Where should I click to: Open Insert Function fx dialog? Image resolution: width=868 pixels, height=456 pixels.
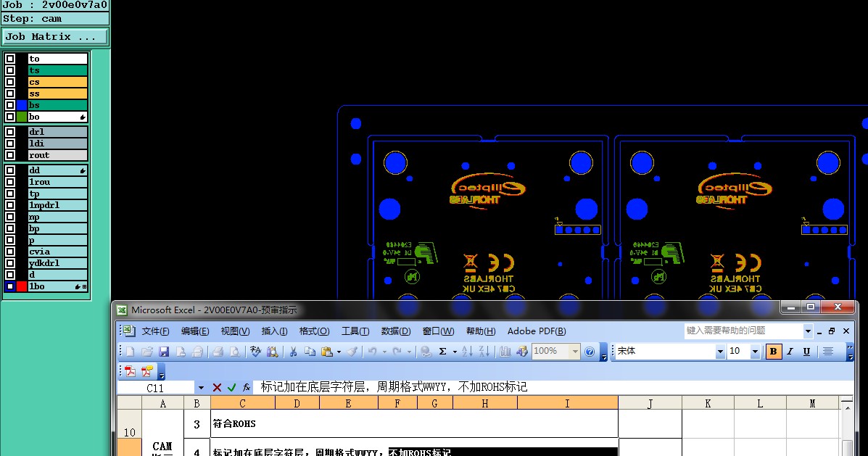click(x=247, y=388)
